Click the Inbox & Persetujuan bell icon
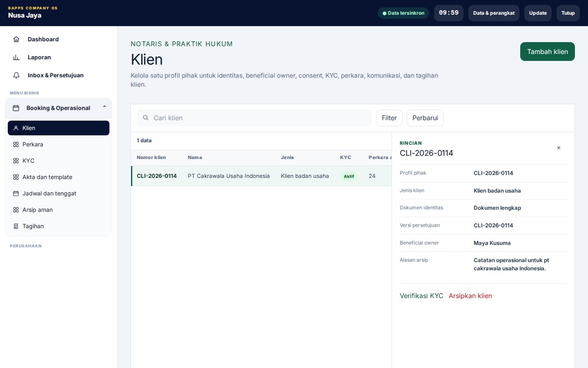Image resolution: width=588 pixels, height=368 pixels. pyautogui.click(x=16, y=75)
